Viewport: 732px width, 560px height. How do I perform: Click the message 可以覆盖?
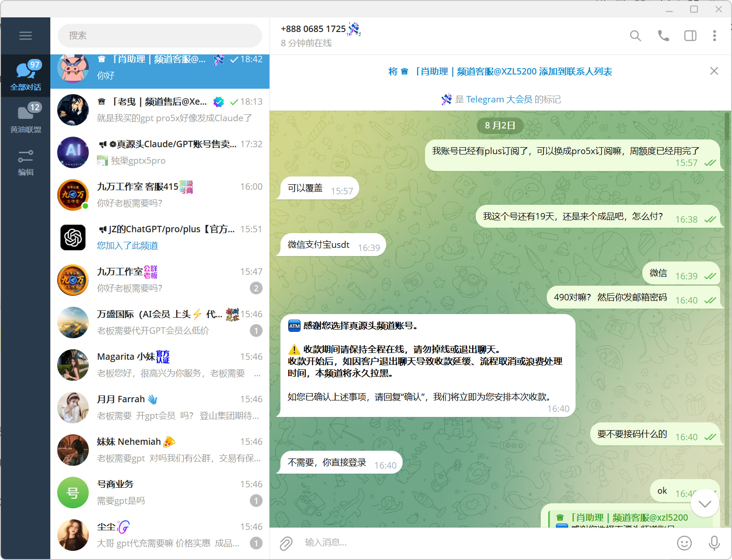320,188
